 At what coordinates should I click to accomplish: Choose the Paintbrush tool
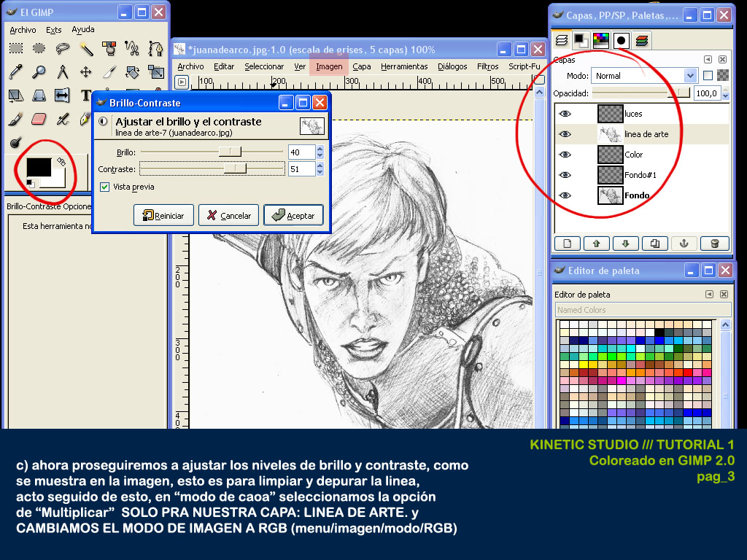[x=16, y=119]
